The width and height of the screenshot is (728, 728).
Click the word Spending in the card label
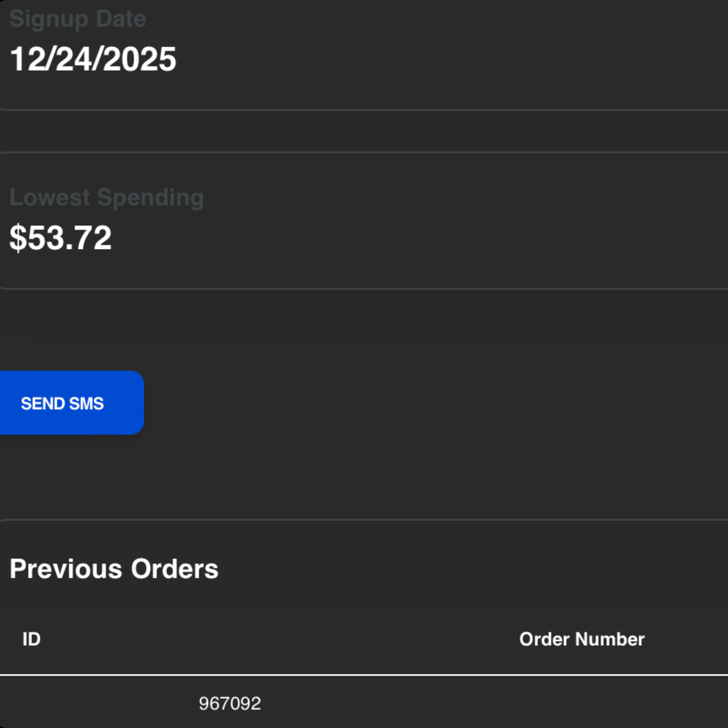[150, 197]
